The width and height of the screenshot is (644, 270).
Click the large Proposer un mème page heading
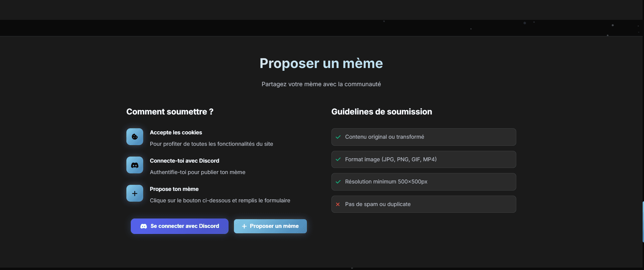click(x=321, y=63)
